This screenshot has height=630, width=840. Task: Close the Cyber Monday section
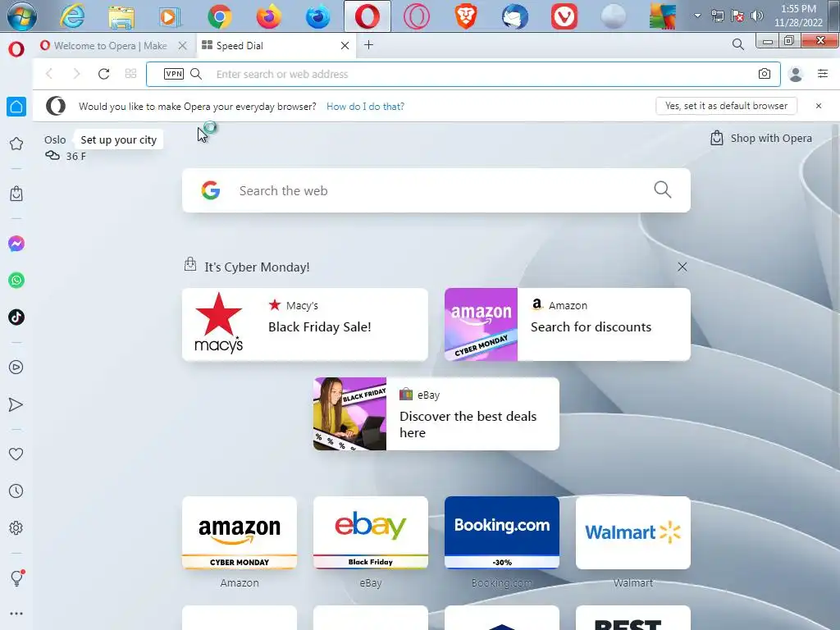682,267
